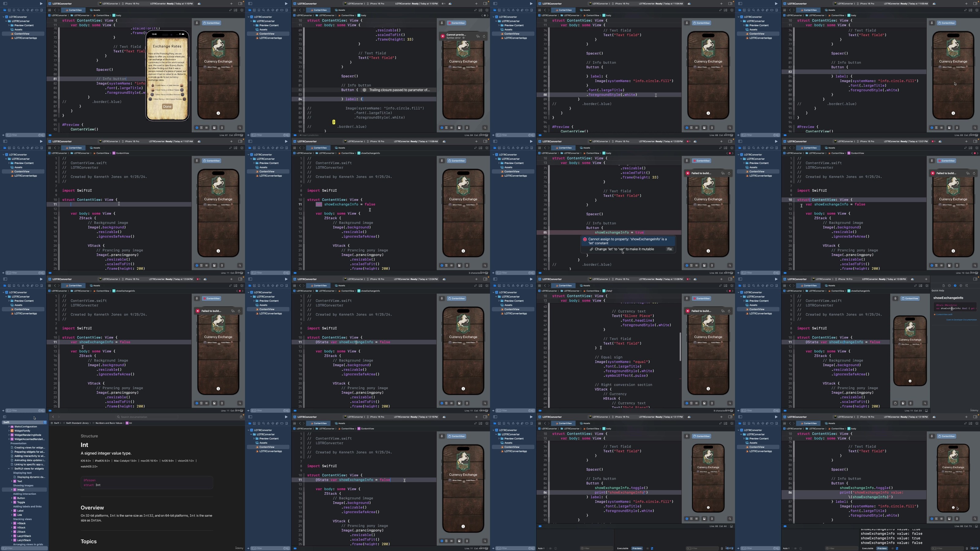The width and height of the screenshot is (980, 551).
Task: Hide the documentation viewer's navigator sidebar
Action: [x=5, y=417]
